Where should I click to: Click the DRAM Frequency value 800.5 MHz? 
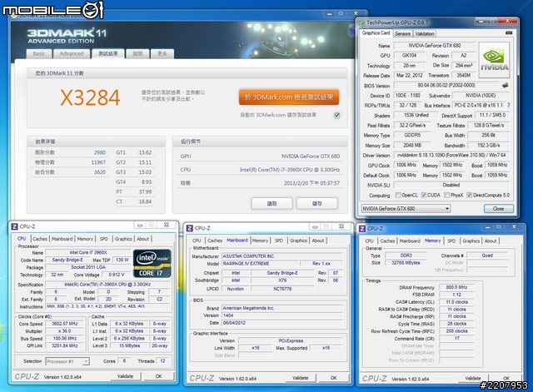click(x=456, y=287)
